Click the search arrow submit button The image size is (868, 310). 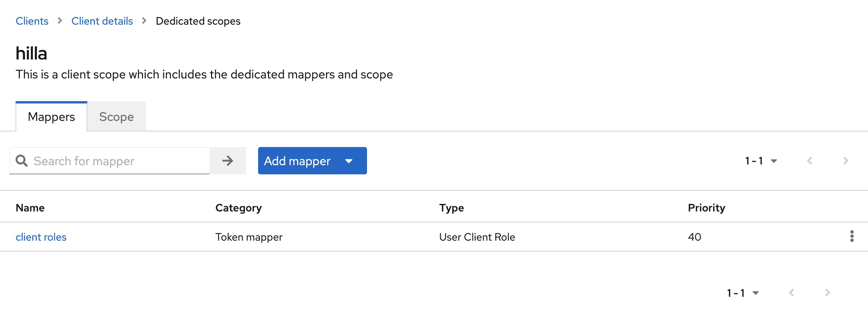pos(228,161)
